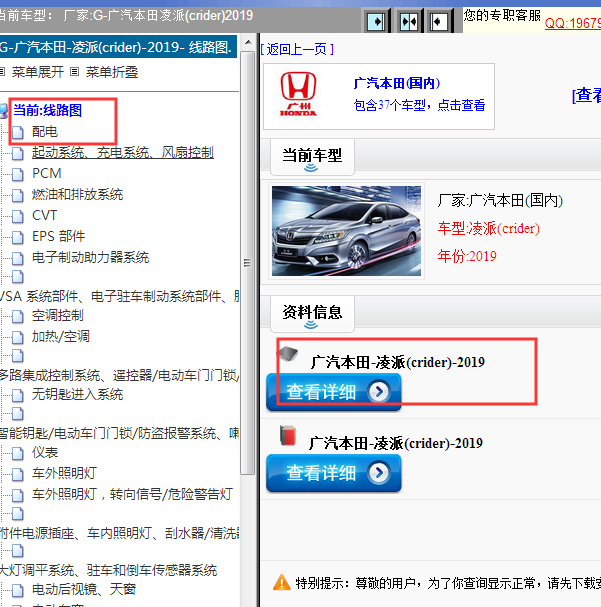Click the QQ customer service number link
Screen dimensions: 601x607
point(573,23)
